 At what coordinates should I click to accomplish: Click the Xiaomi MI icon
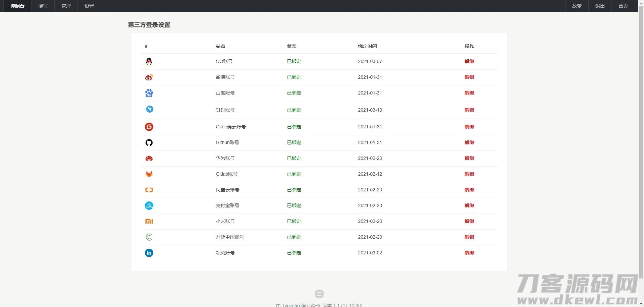[149, 221]
